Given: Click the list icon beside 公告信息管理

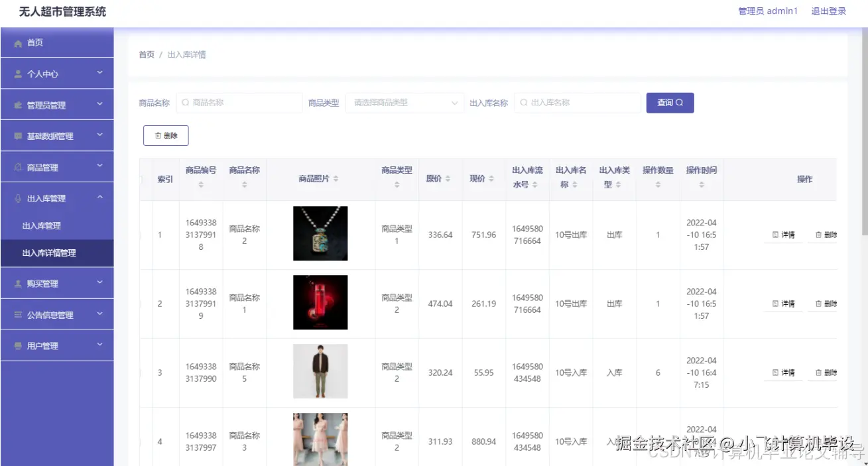Looking at the screenshot, I should tap(18, 315).
